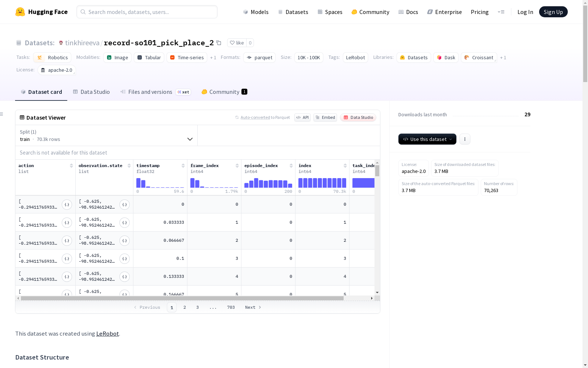Viewport: 588px width, 368px height.
Task: Click the table horizontal scrollbar
Action: click(182, 298)
